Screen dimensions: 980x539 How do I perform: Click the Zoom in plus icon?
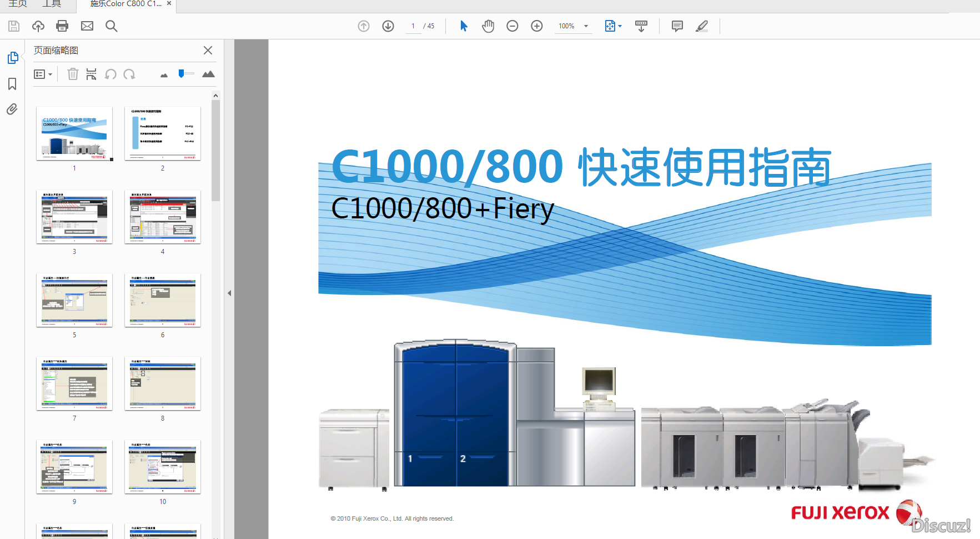537,26
